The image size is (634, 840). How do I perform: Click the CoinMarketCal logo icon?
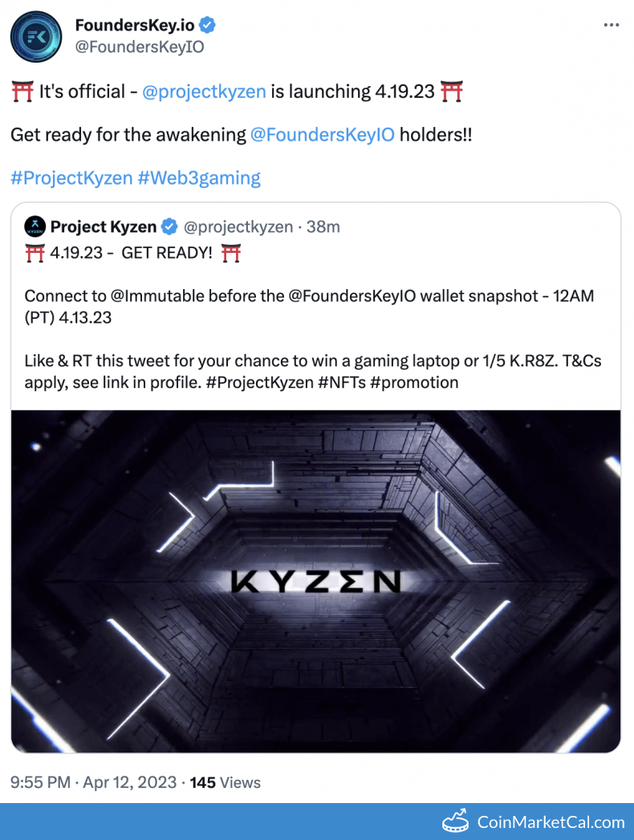[x=456, y=822]
